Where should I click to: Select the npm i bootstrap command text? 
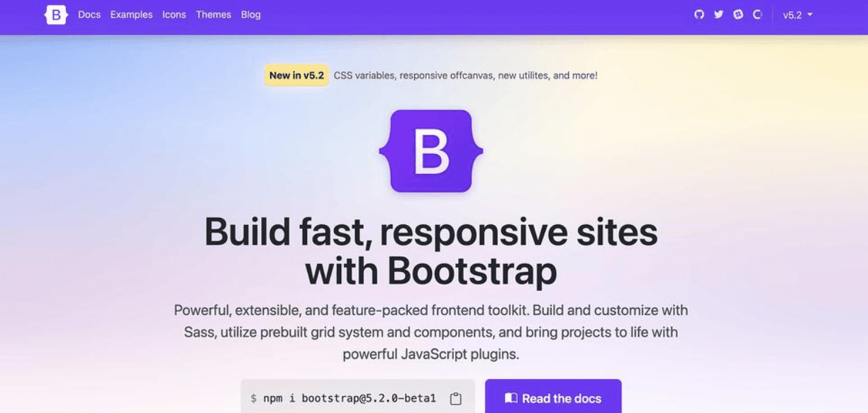(x=349, y=399)
